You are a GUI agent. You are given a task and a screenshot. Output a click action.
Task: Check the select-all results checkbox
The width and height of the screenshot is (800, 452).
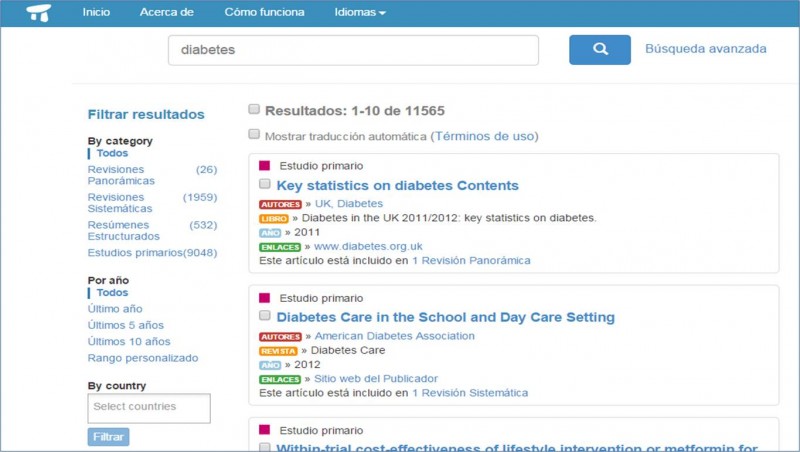pos(254,109)
